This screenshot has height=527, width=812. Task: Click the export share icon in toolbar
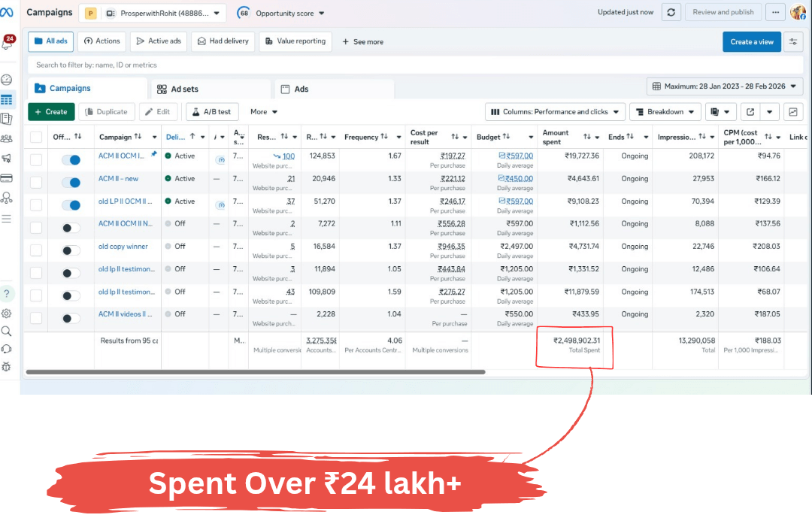click(750, 112)
